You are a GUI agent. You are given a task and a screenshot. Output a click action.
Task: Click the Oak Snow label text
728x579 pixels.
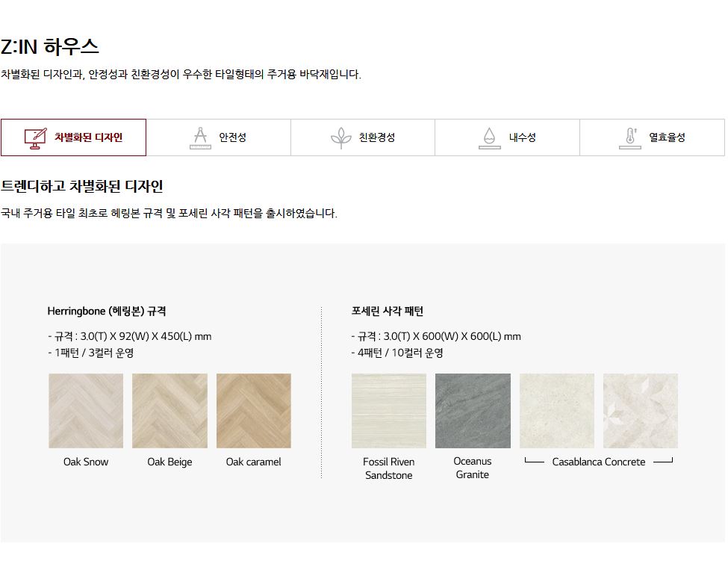(x=86, y=462)
